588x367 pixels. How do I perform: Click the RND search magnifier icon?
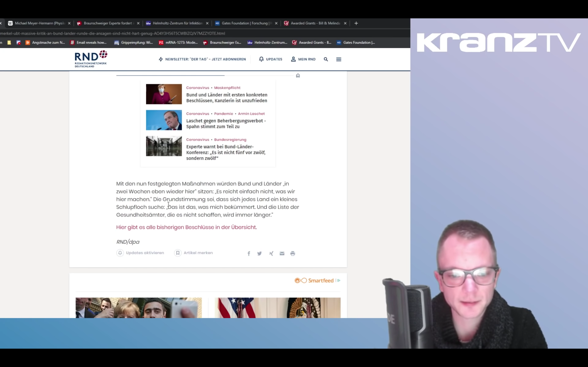coord(326,59)
